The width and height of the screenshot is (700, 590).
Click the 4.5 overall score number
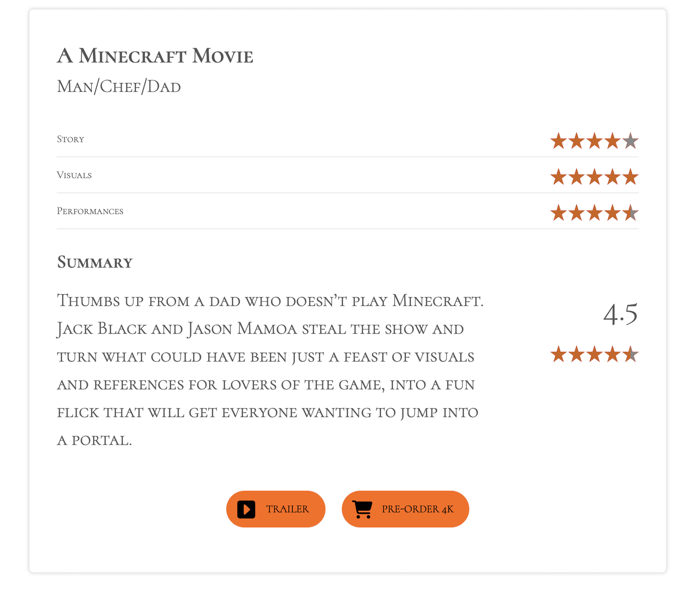tap(620, 314)
